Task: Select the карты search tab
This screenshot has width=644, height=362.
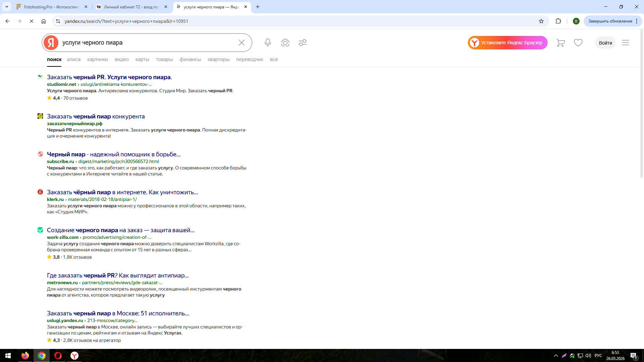Action: tap(142, 59)
